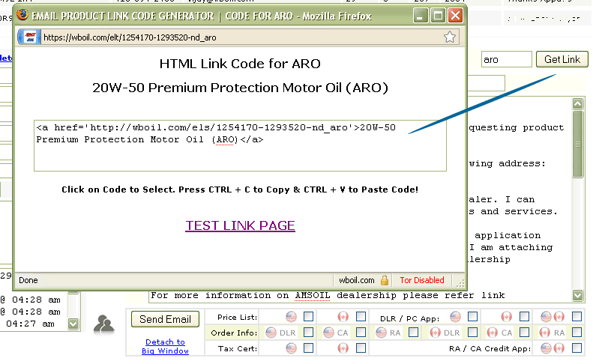
Task: Click the Canada flag in the Price List row
Action: click(343, 316)
